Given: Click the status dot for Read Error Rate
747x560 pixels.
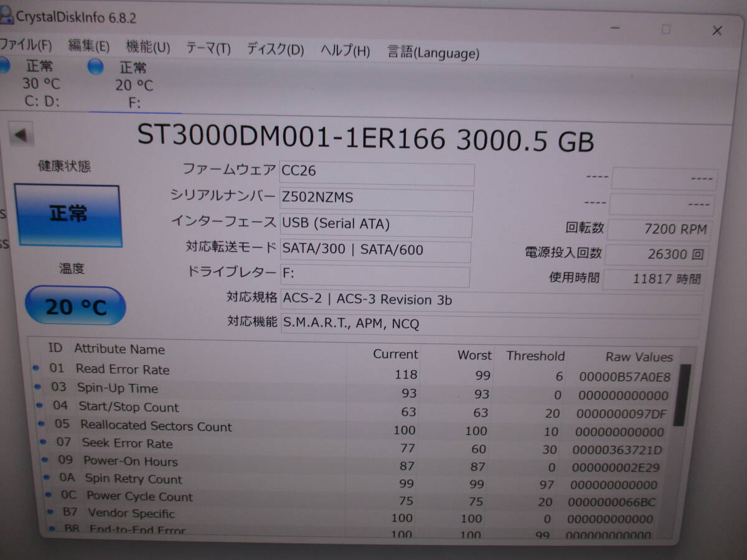Looking at the screenshot, I should [x=35, y=369].
